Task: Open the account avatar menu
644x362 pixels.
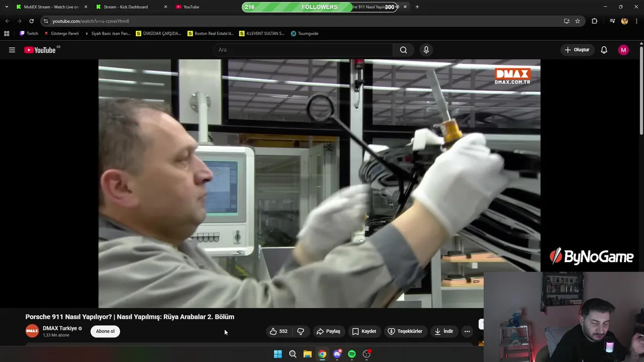Action: click(x=623, y=50)
